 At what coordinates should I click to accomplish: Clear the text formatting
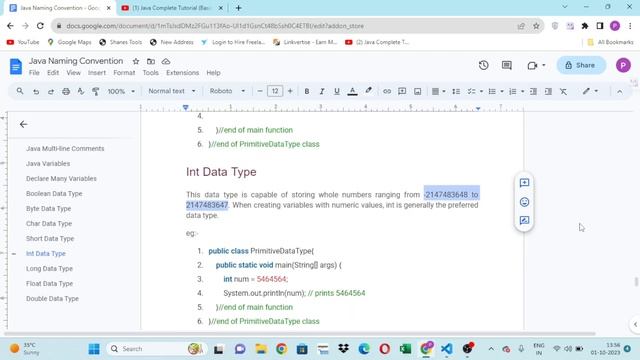(x=563, y=91)
